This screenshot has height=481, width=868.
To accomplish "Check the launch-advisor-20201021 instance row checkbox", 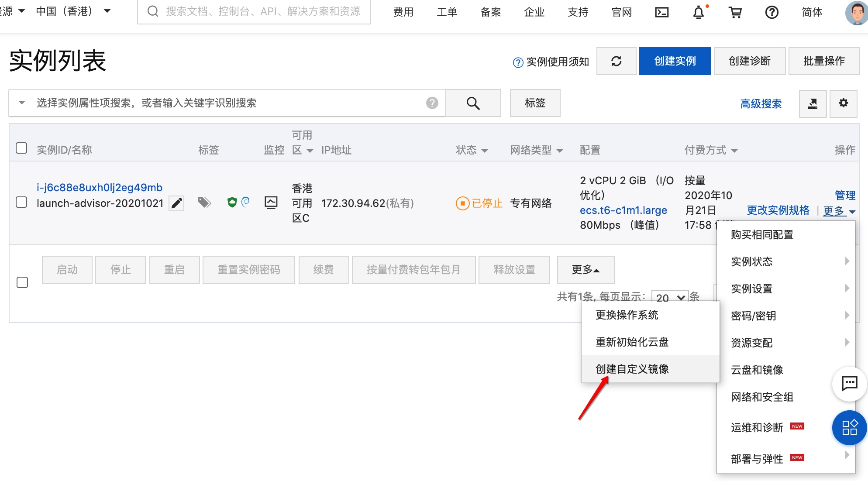I will (x=21, y=203).
